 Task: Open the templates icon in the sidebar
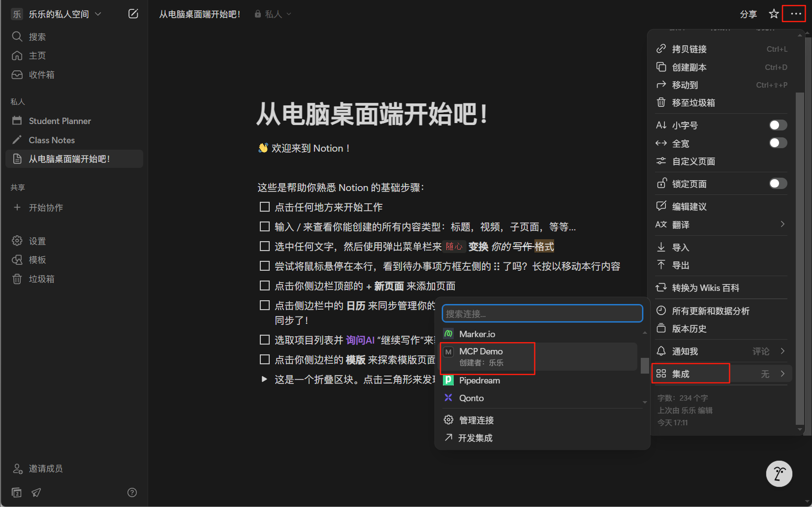click(17, 260)
